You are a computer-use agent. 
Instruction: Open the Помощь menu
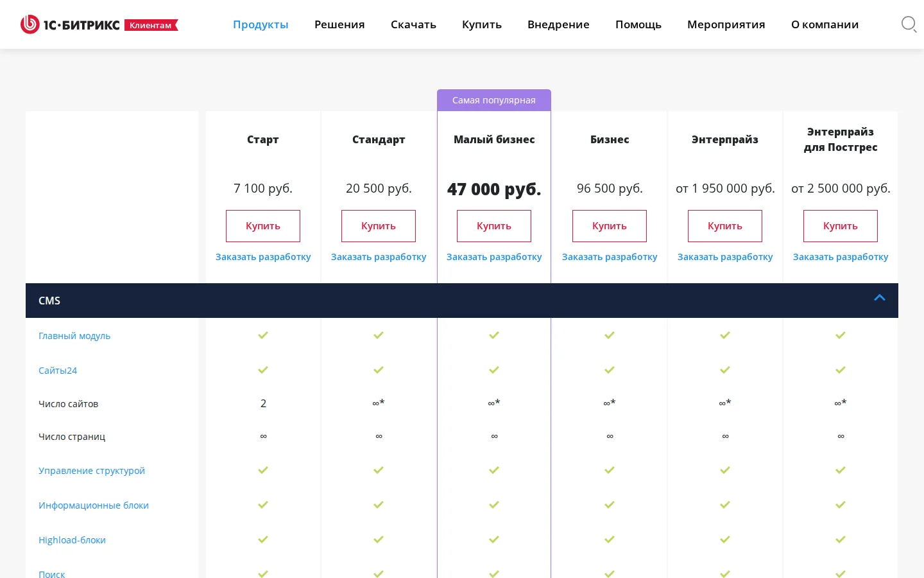[x=638, y=24]
